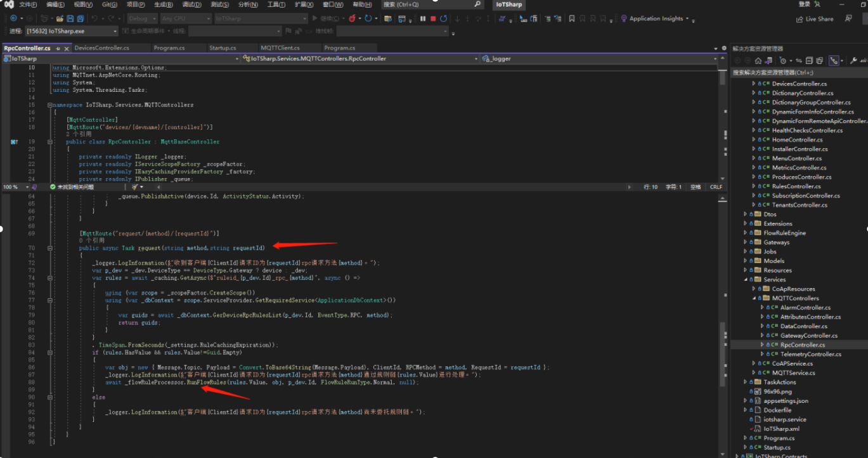The width and height of the screenshot is (868, 458).
Task: Start a Live Share session
Action: (818, 18)
